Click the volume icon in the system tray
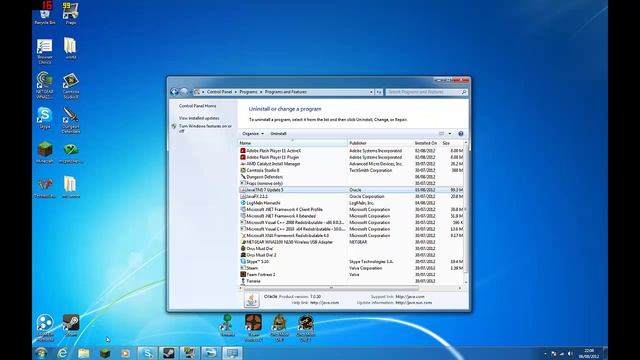The height and width of the screenshot is (360, 640). point(570,353)
